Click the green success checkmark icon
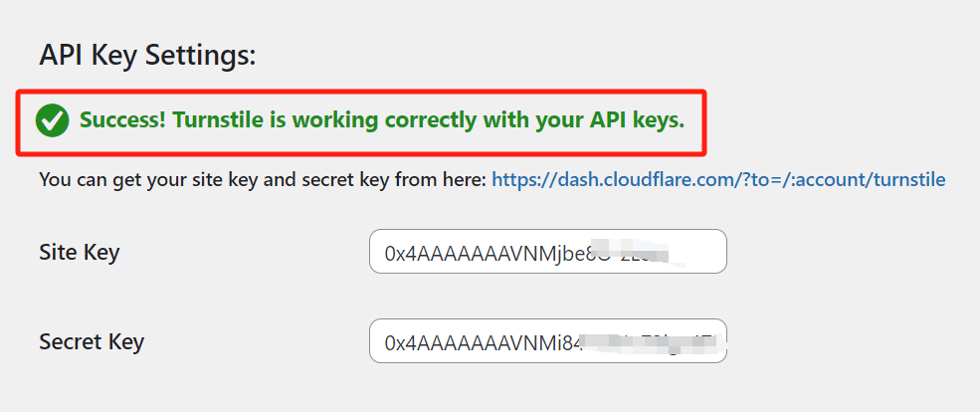This screenshot has height=412, width=980. coord(52,121)
